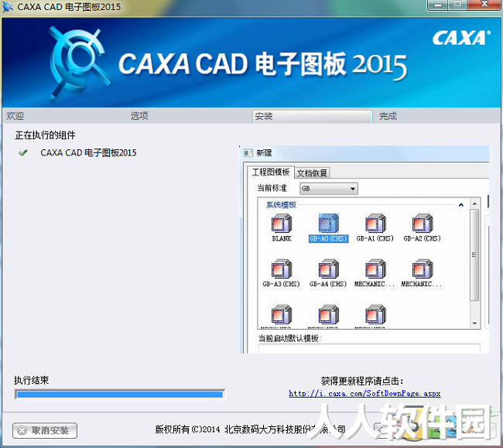
Task: Select the GB-A0 (CHS) template icon
Action: (328, 223)
